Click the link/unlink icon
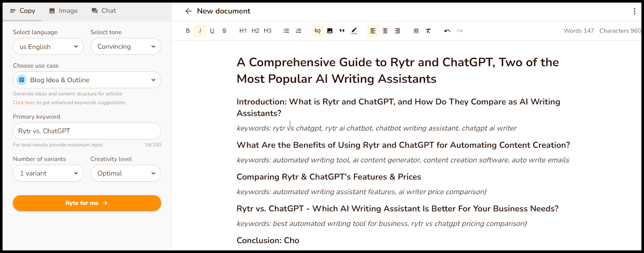Image resolution: width=644 pixels, height=253 pixels. point(318,31)
